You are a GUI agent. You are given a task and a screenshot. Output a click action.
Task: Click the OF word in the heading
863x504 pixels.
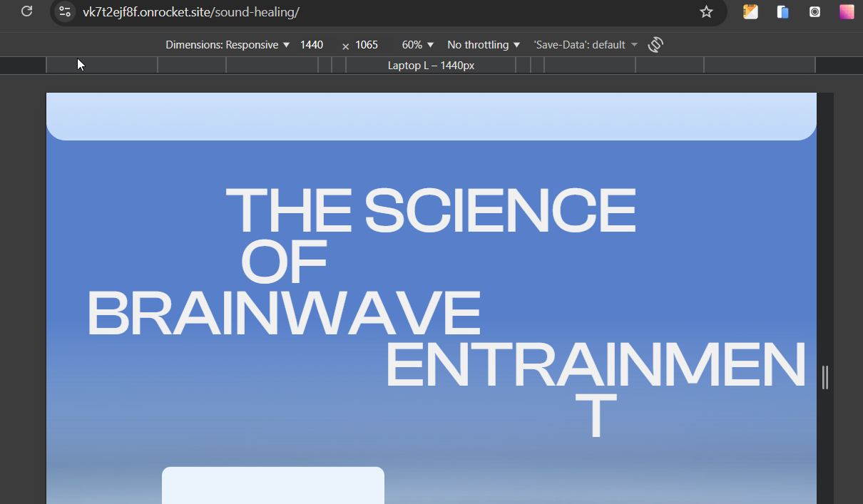(284, 262)
